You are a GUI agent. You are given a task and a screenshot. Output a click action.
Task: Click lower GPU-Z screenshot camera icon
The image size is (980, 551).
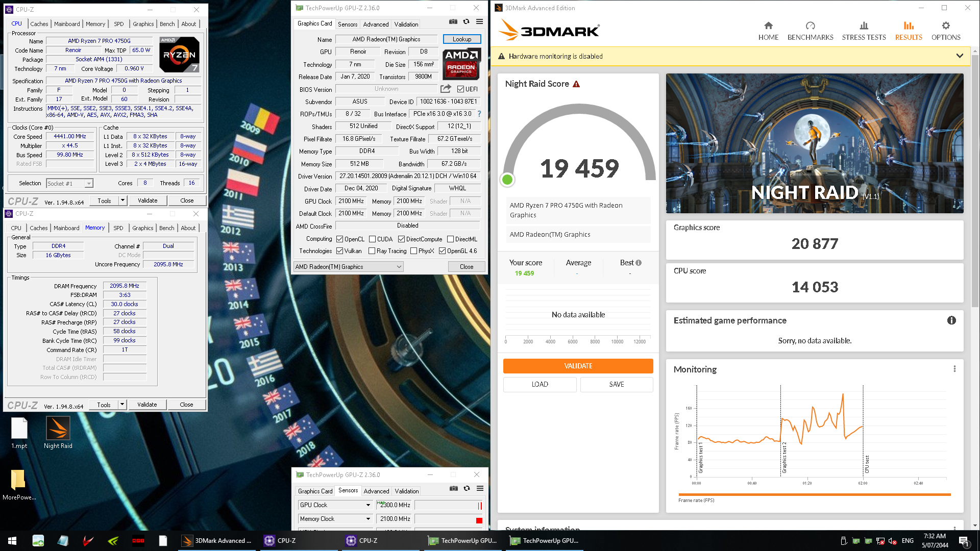click(x=453, y=488)
